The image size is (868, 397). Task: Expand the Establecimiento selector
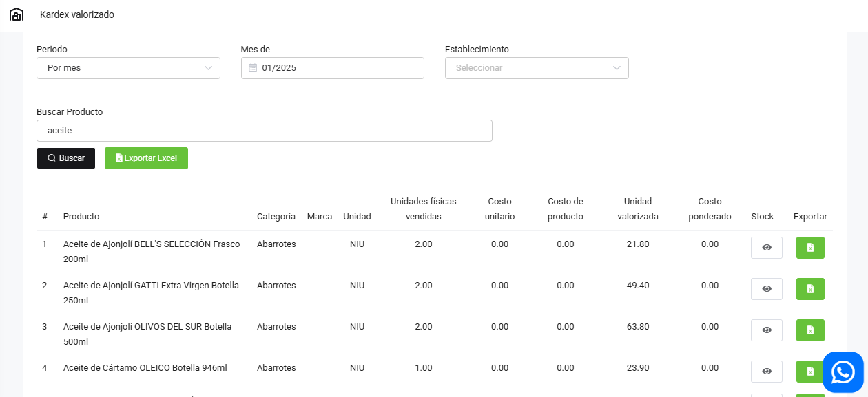[537, 68]
